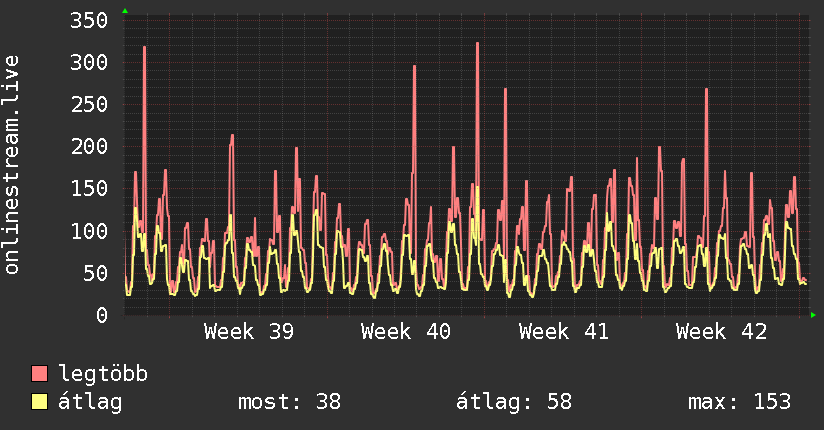The image size is (824, 430).
Task: Click the pink legtöbb legend swatch
Action: [39, 374]
